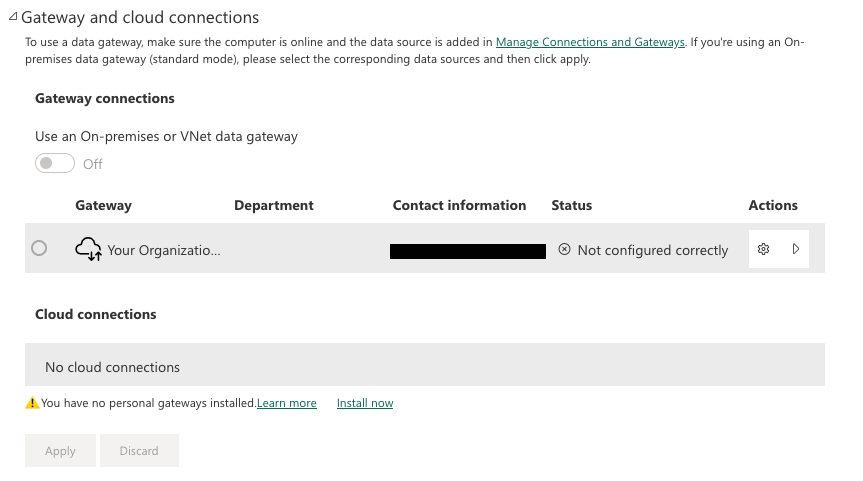
Task: Click the Department column header
Action: 274,205
